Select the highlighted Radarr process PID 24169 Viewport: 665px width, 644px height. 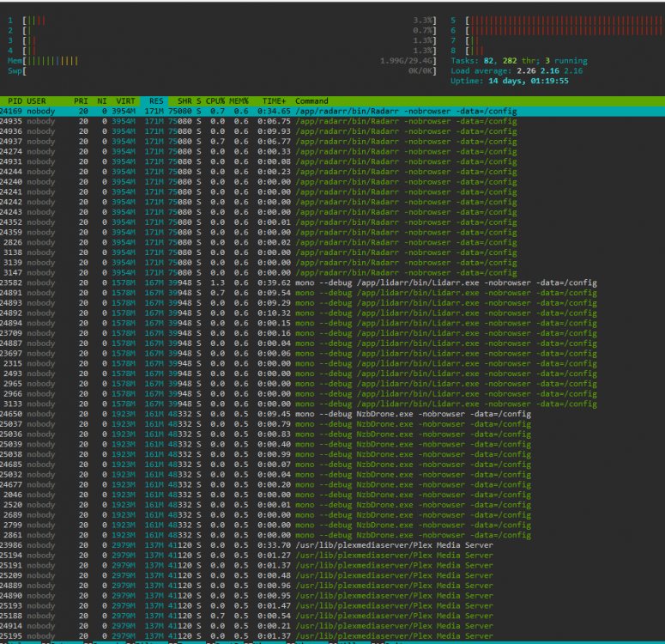[333, 112]
